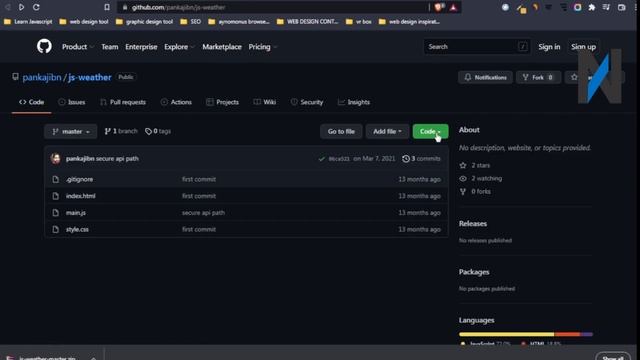Click the Sign up button
640x360 pixels.
[x=583, y=47]
